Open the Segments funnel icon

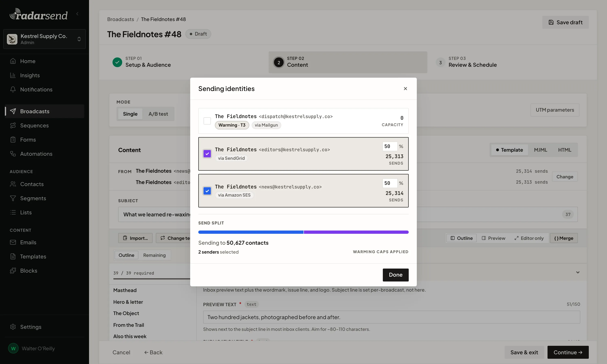[13, 198]
